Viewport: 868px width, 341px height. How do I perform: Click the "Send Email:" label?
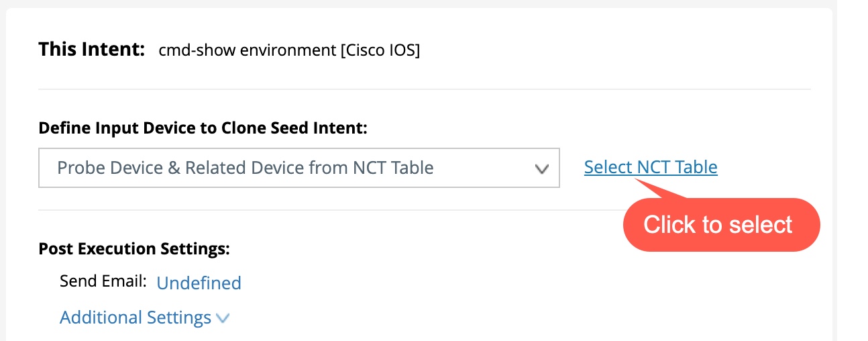103,281
